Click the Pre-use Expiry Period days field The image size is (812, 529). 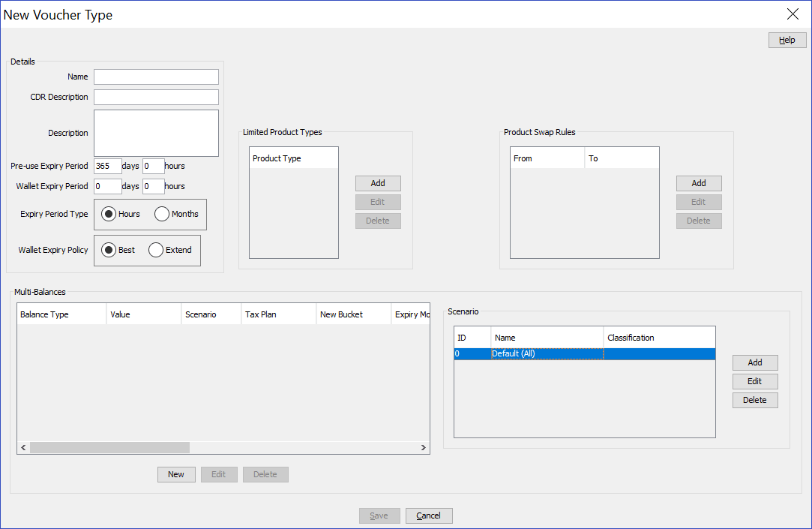[107, 166]
